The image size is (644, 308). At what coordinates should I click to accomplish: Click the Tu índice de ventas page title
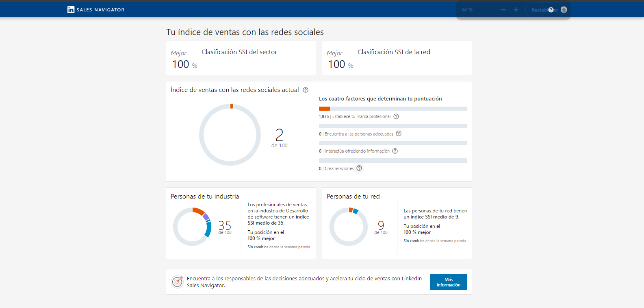[x=245, y=32]
